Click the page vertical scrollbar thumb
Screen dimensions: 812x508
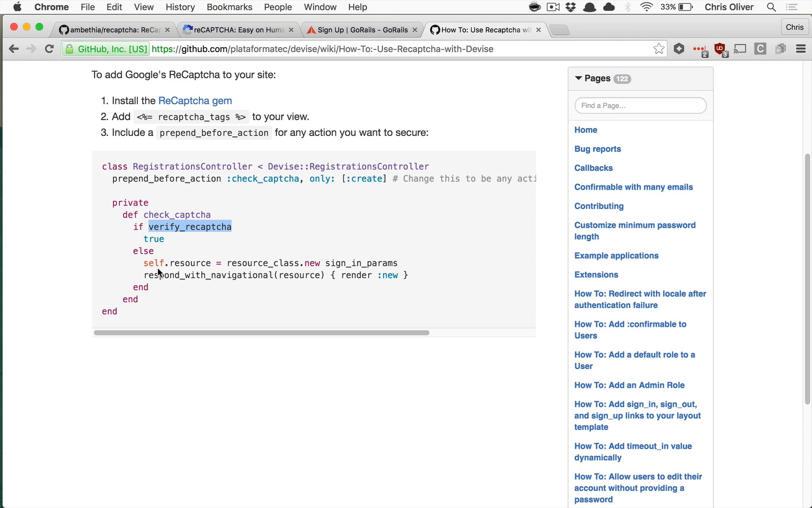tap(807, 279)
